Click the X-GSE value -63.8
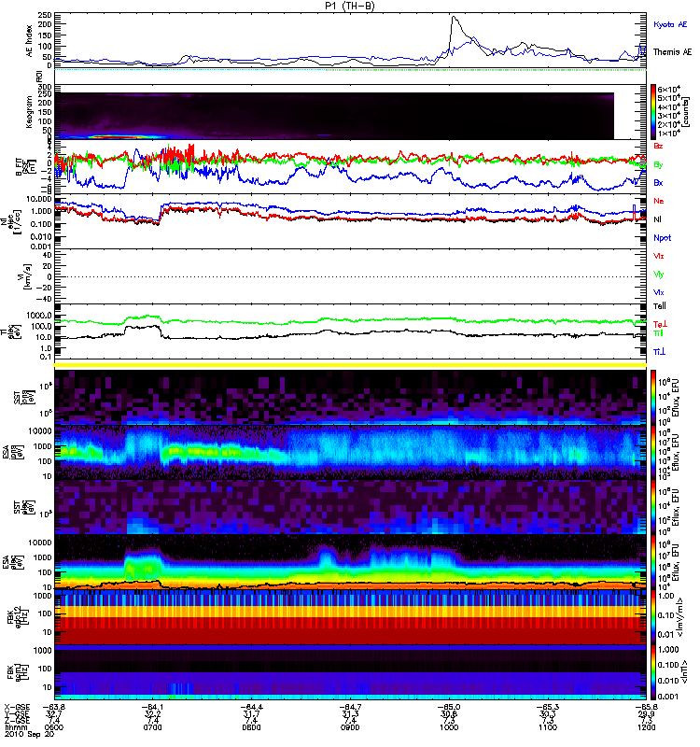This screenshot has height=747, width=700. 54,707
